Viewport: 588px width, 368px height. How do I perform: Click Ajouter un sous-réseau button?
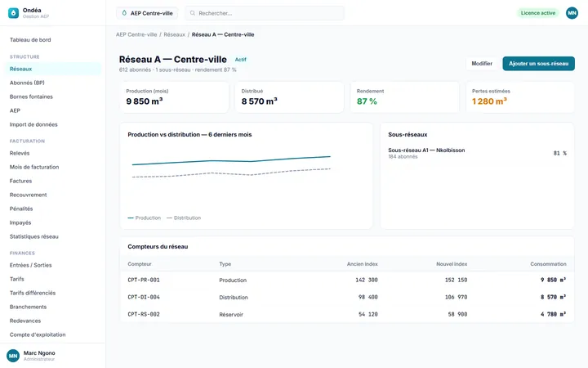pyautogui.click(x=538, y=64)
